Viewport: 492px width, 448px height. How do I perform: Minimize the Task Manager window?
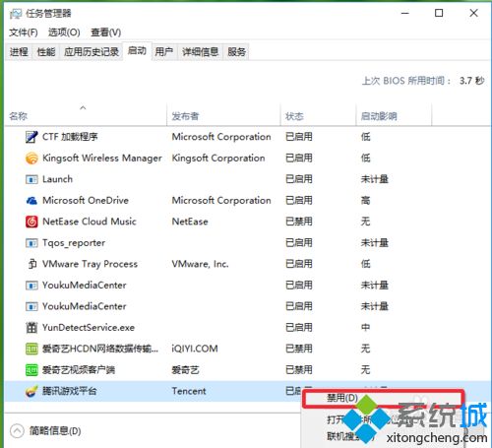405,13
